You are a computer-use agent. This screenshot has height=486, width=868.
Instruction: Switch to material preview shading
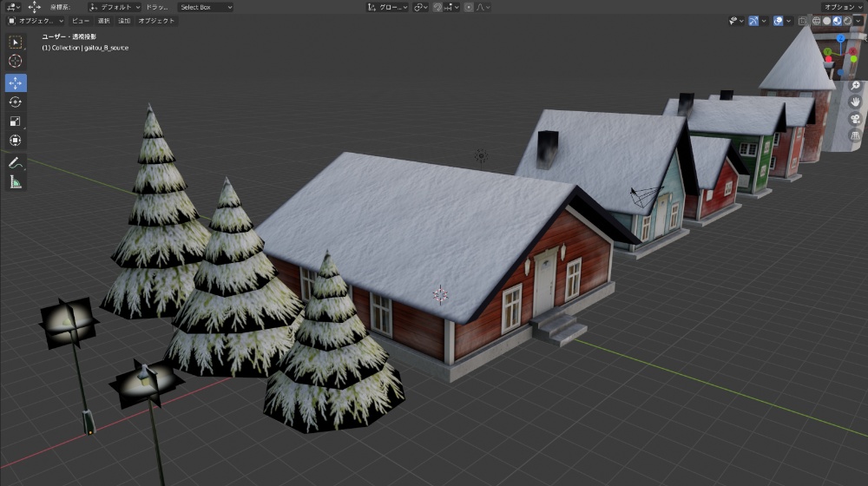coord(837,21)
